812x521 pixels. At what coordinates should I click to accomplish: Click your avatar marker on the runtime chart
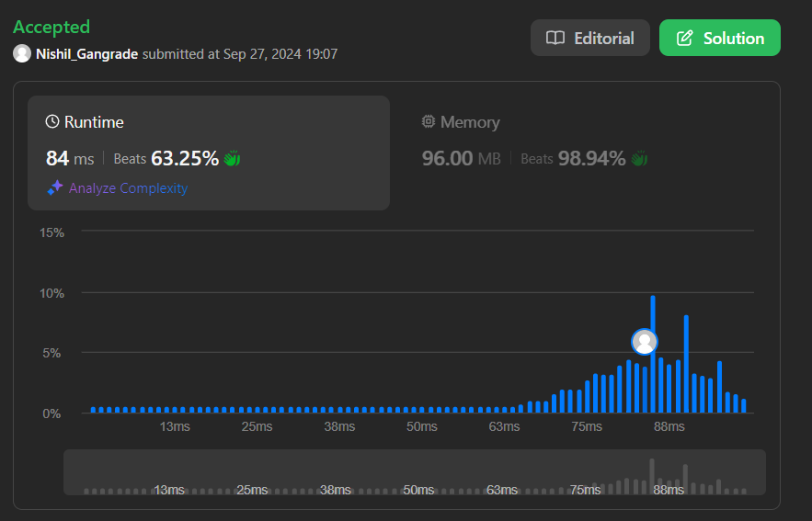(645, 342)
